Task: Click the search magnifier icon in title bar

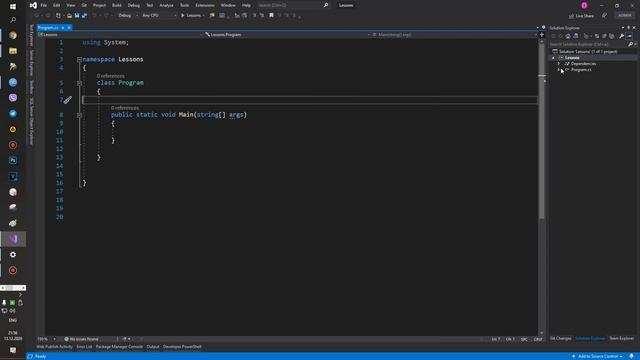Action: click(326, 5)
